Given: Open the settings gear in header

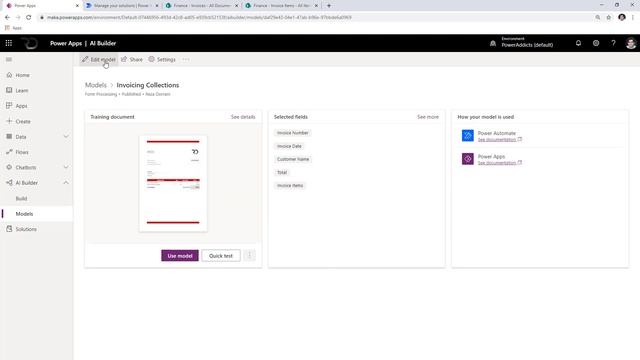Looking at the screenshot, I should tap(596, 43).
